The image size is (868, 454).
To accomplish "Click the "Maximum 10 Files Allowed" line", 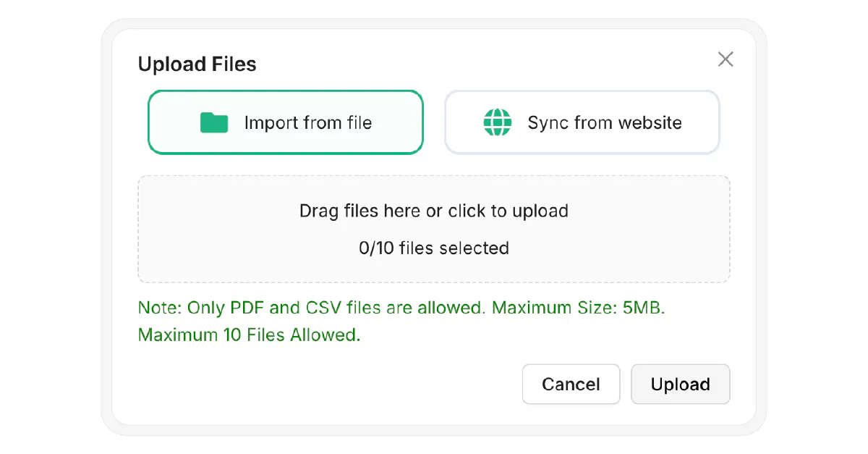I will coord(248,335).
